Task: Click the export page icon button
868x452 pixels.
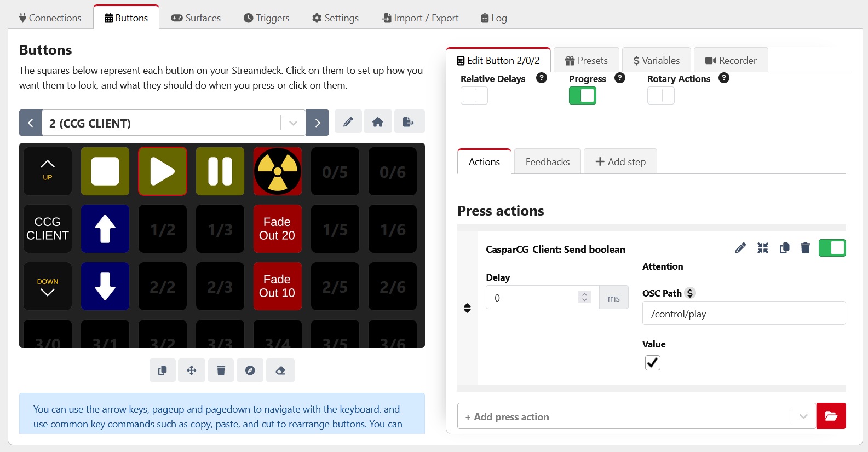Action: [408, 122]
